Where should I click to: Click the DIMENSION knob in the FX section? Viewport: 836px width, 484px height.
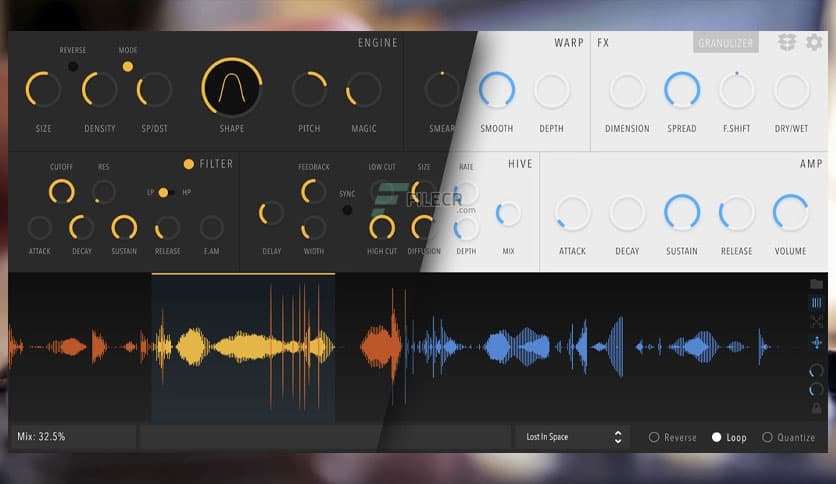tap(627, 90)
